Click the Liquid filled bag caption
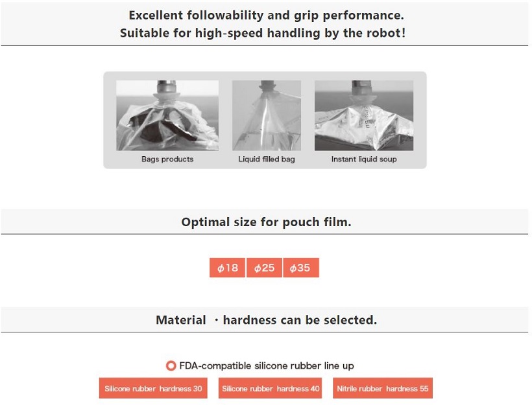Viewport: 532px width, 405px height. pos(267,159)
